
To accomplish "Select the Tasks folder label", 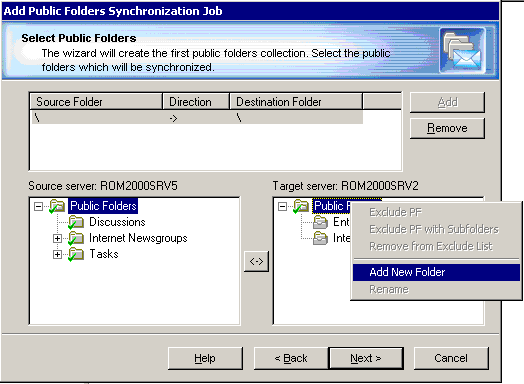I will (x=104, y=254).
